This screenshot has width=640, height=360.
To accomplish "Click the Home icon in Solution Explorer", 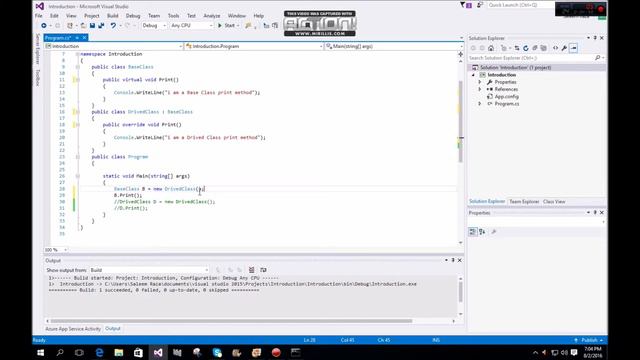I will pyautogui.click(x=491, y=48).
